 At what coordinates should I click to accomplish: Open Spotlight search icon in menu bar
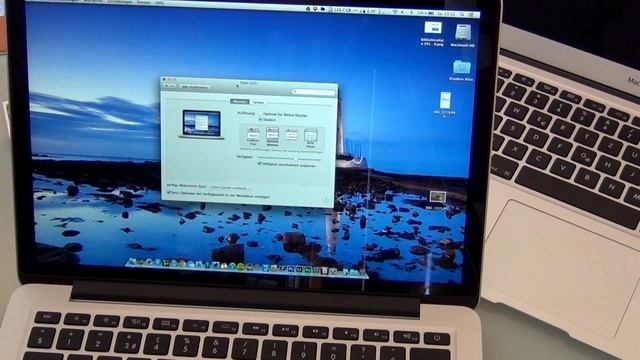click(x=462, y=14)
